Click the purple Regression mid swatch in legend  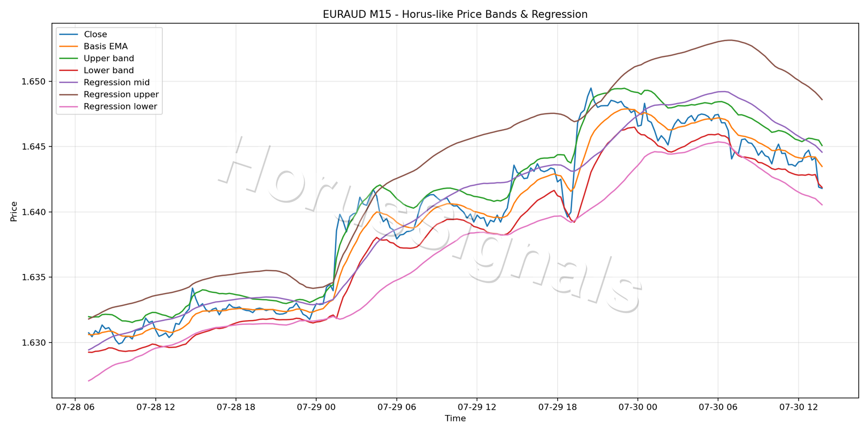[x=68, y=82]
